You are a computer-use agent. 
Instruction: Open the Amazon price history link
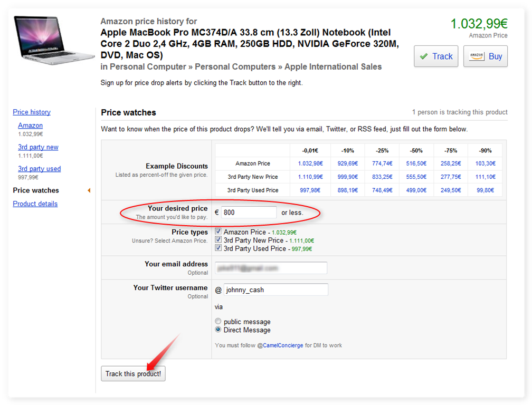[x=30, y=126]
